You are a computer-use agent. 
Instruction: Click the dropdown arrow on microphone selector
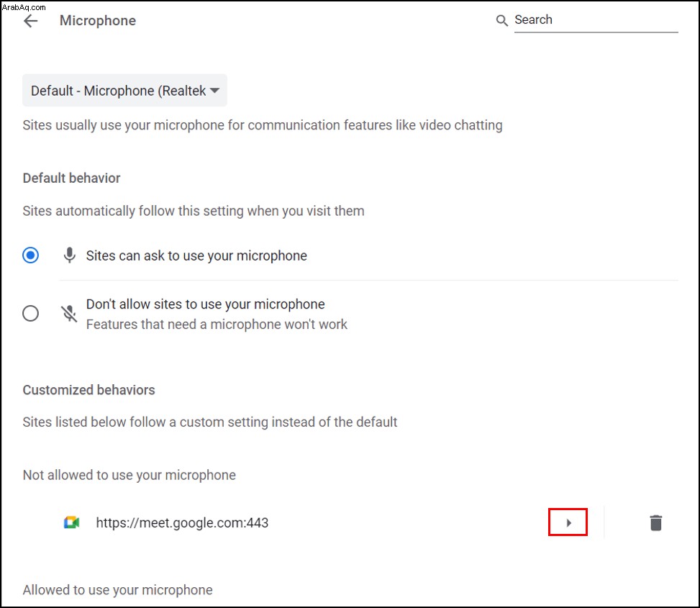pyautogui.click(x=214, y=91)
